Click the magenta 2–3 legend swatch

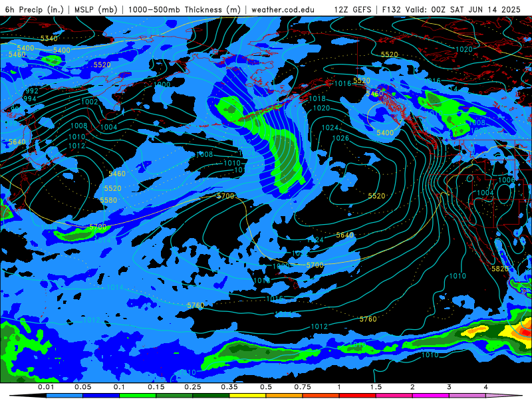tap(431, 396)
